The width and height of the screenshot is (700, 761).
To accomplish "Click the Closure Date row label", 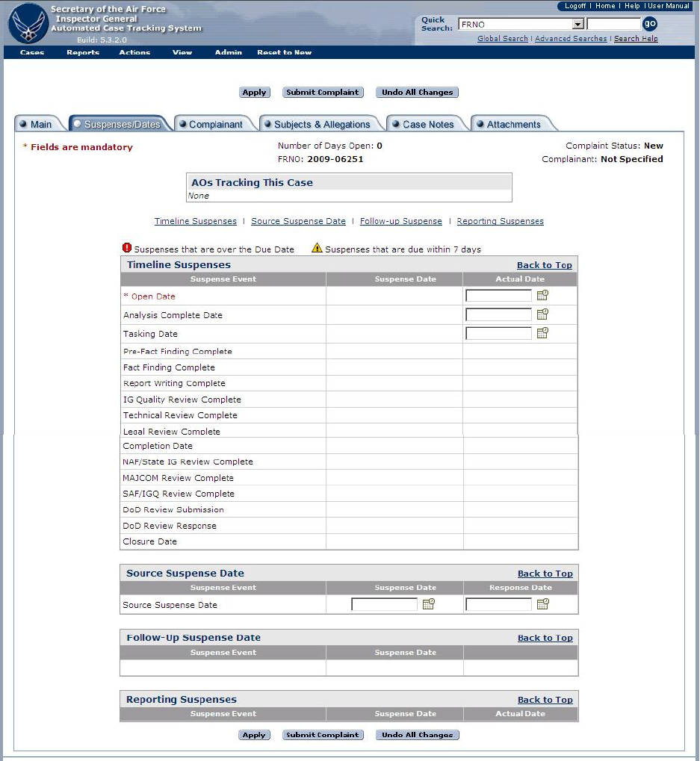I will point(150,541).
